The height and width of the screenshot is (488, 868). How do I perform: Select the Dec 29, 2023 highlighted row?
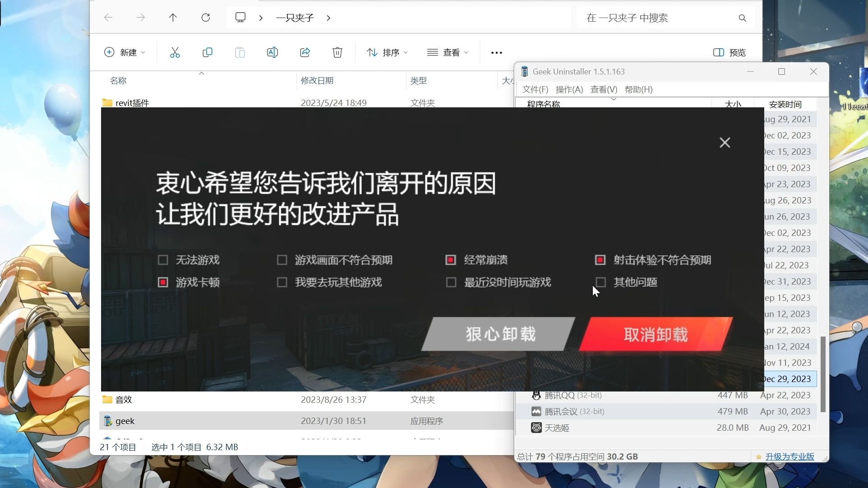pos(790,379)
